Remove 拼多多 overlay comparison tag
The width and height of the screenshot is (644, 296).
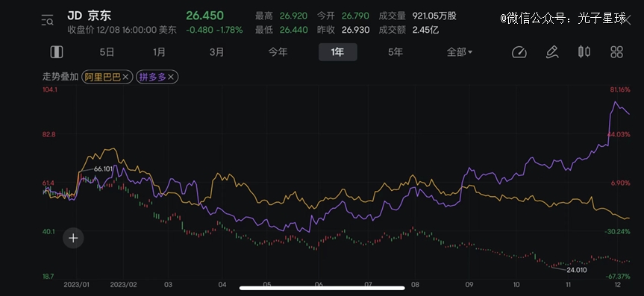[x=157, y=77]
